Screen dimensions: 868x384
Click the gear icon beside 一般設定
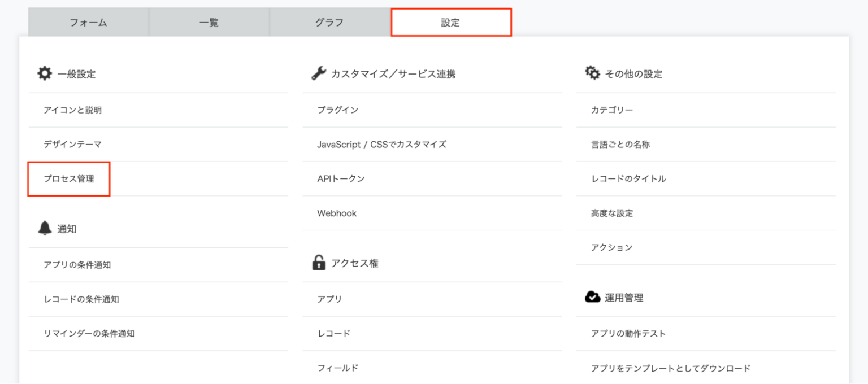[x=45, y=73]
